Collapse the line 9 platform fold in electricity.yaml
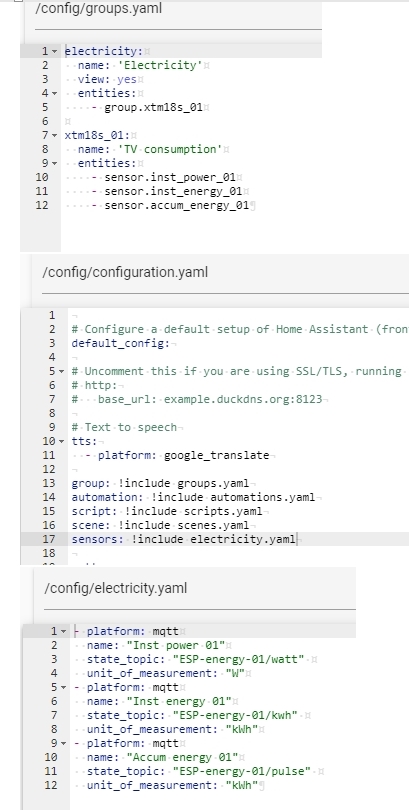Image resolution: width=409 pixels, height=810 pixels. point(64,743)
